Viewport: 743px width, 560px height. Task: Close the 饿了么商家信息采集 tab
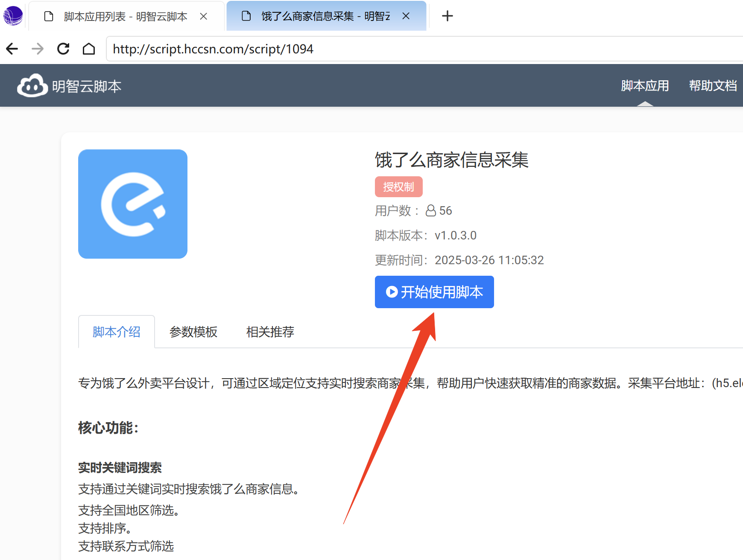coord(406,16)
